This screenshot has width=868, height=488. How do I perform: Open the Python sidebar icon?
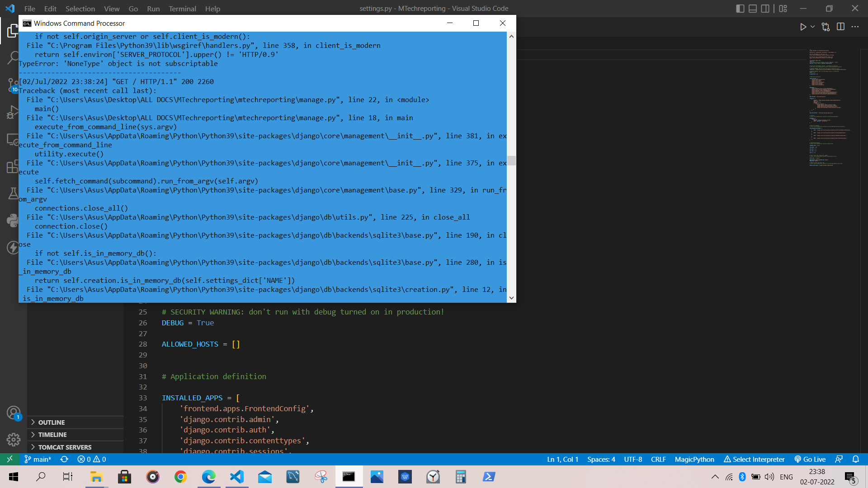click(x=13, y=221)
